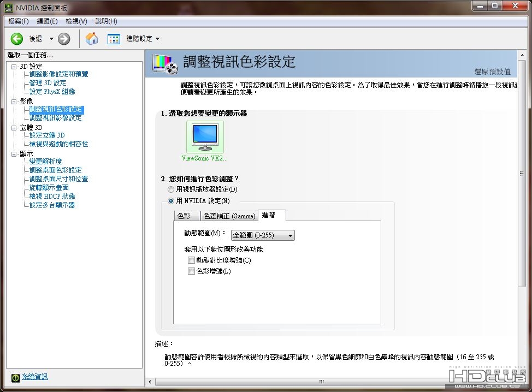Open 管理 3D 設定 in the tree
This screenshot has height=392, width=532.
48,83
